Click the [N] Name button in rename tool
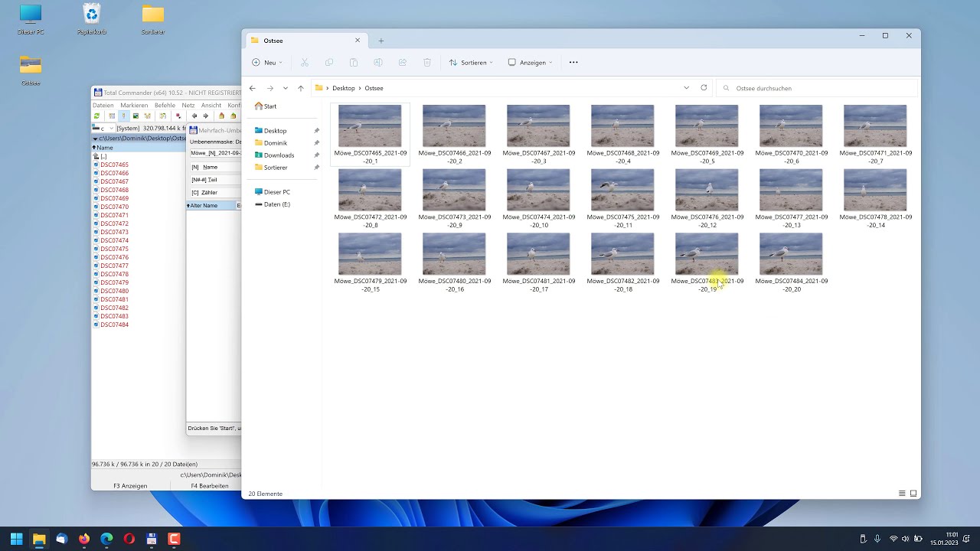 215,167
